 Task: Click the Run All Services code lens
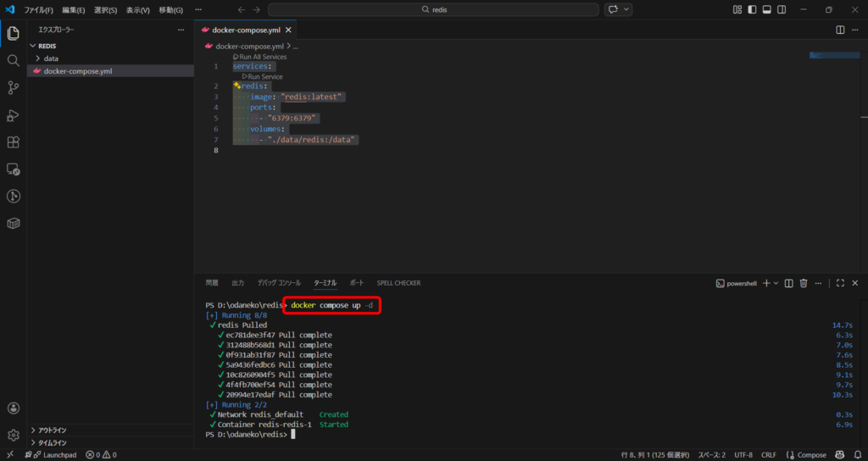pyautogui.click(x=262, y=57)
